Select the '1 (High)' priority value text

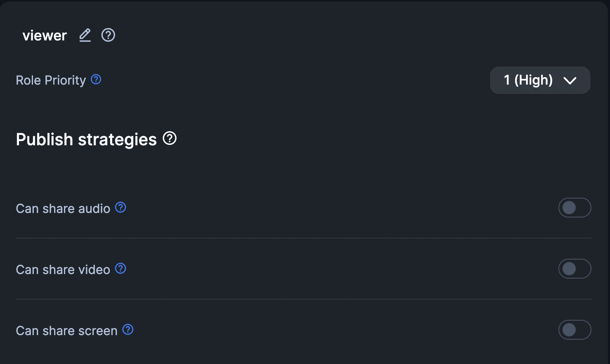pyautogui.click(x=528, y=80)
